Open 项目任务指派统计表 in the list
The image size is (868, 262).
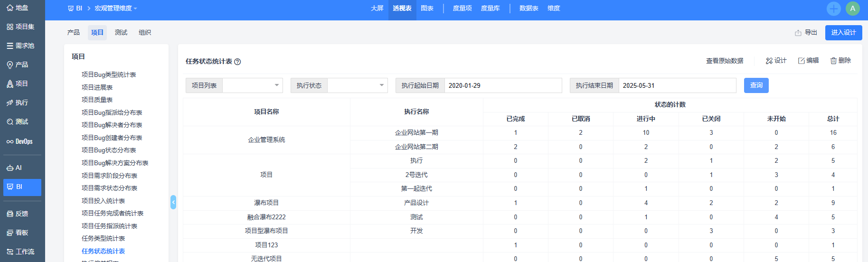[109, 226]
